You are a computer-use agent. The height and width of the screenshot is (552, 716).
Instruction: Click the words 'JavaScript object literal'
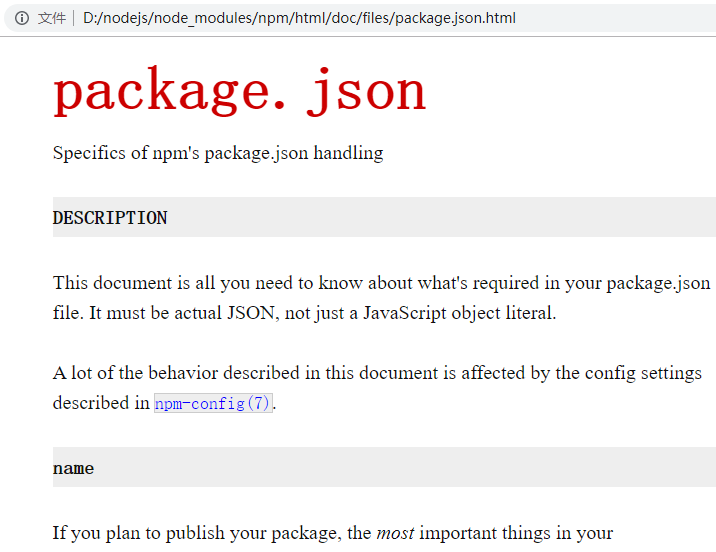[x=460, y=313]
